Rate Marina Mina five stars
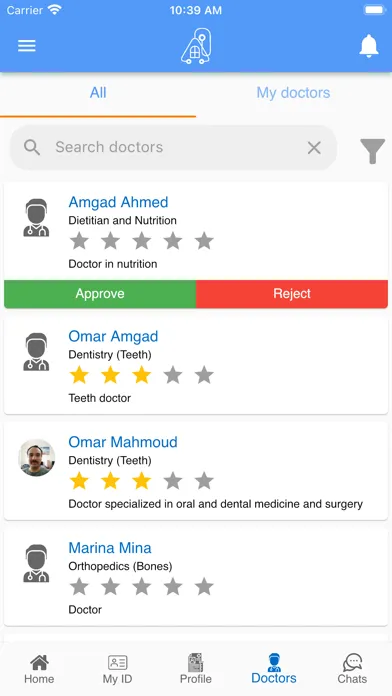 point(204,586)
